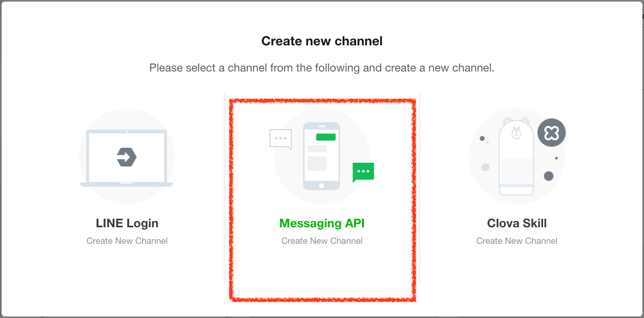Open Create New Channel under Messaging API
644x318 pixels.
pyautogui.click(x=322, y=241)
